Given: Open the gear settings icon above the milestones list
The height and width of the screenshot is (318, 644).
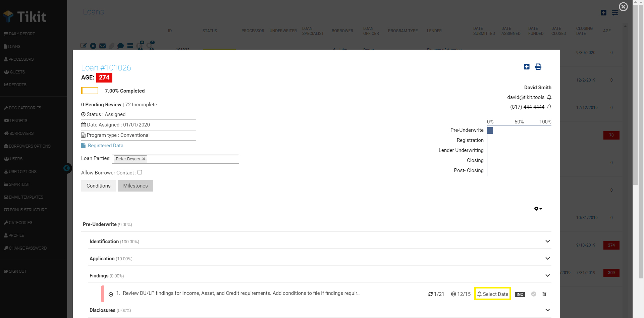Looking at the screenshot, I should (536, 208).
